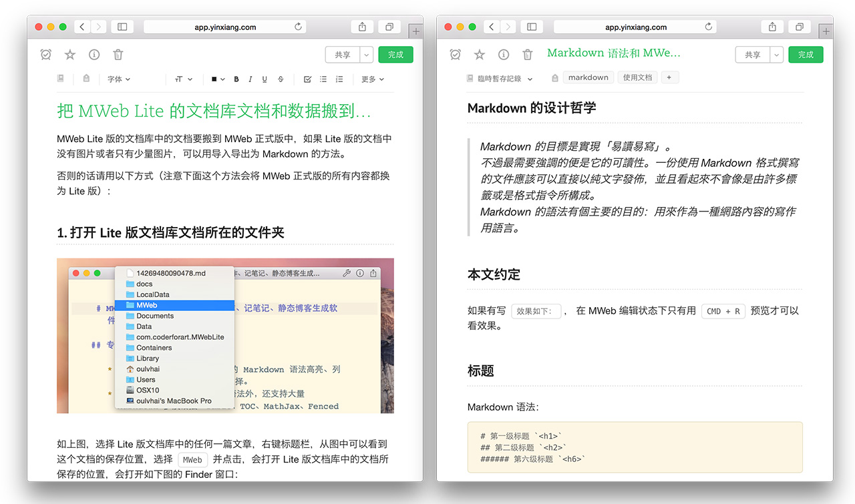The height and width of the screenshot is (504, 855).
Task: Create a bulleted list
Action: point(323,79)
